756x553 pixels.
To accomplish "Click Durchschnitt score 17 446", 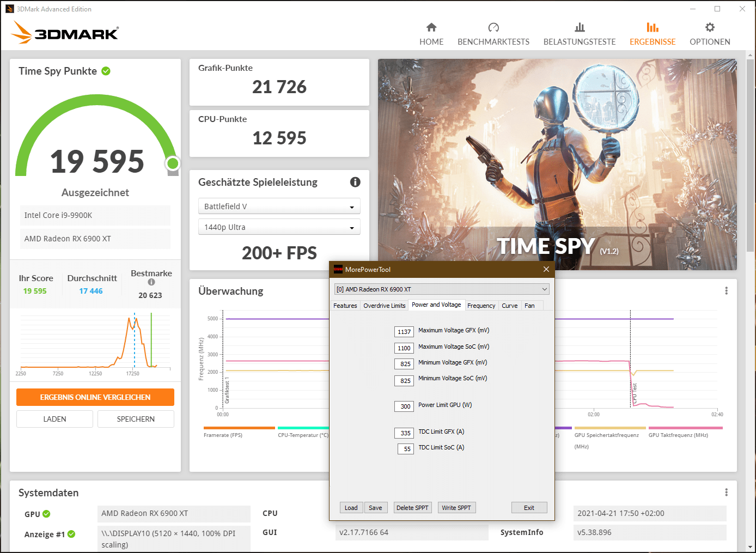I will [x=91, y=291].
